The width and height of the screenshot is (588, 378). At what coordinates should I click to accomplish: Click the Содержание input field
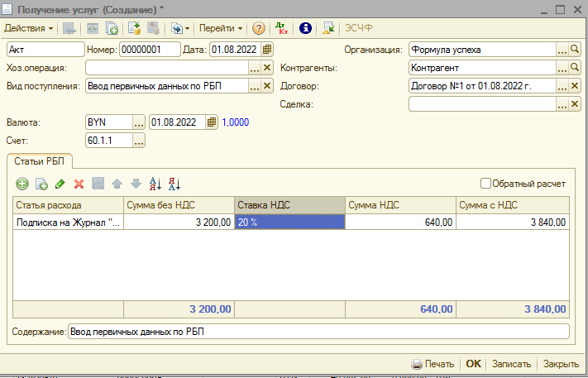[x=318, y=332]
